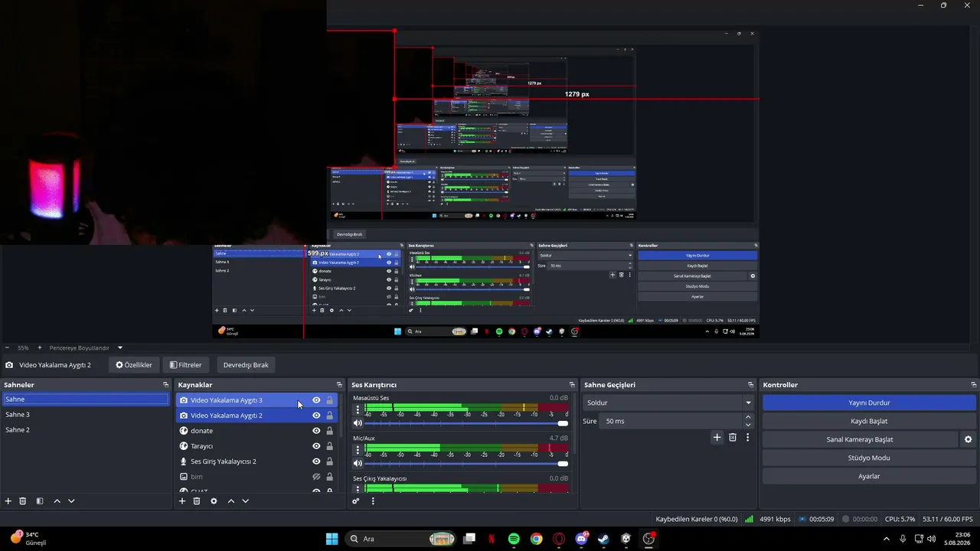This screenshot has height=551, width=980.
Task: Click Yayını Durdur to stop streaming
Action: [869, 403]
